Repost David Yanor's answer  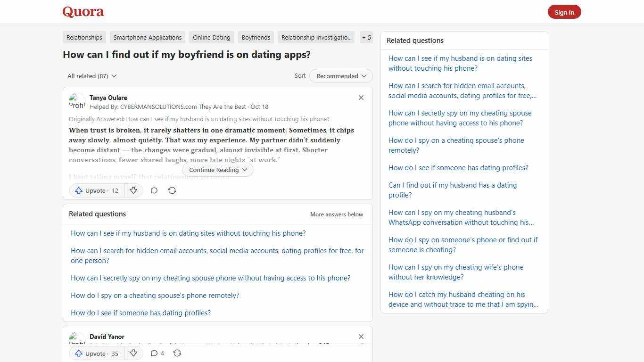pyautogui.click(x=177, y=353)
